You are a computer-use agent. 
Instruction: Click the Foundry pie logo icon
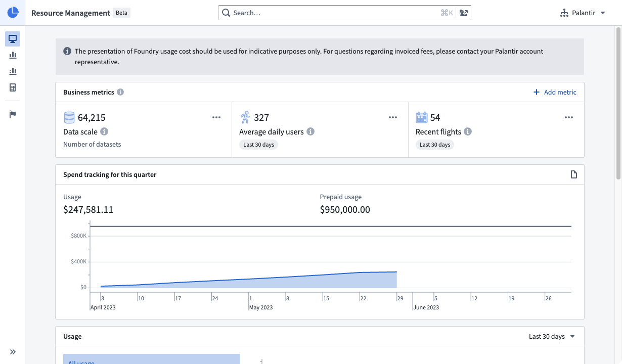point(13,13)
